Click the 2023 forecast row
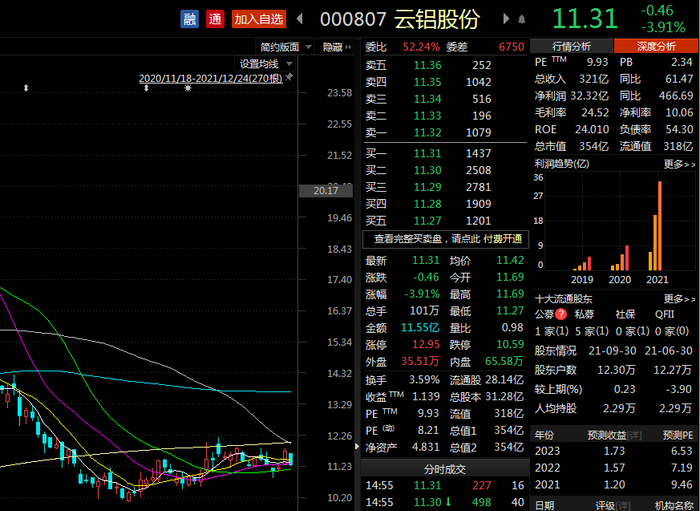 click(x=614, y=451)
